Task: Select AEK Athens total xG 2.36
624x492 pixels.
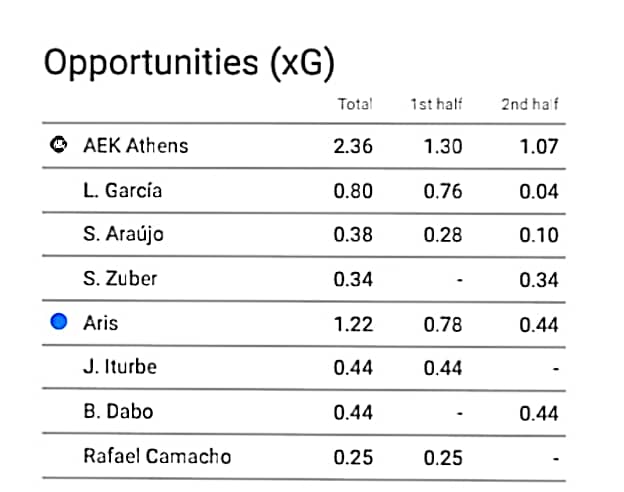Action: coord(353,146)
